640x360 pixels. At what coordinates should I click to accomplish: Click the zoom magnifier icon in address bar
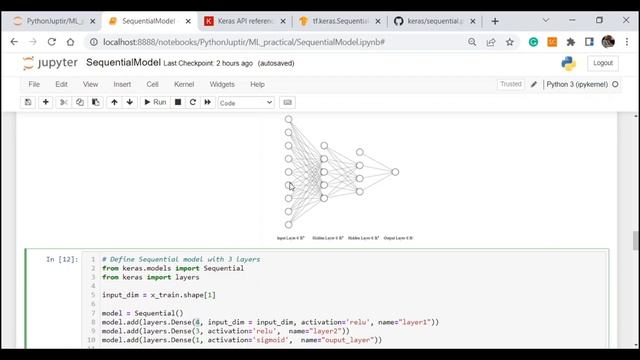472,42
